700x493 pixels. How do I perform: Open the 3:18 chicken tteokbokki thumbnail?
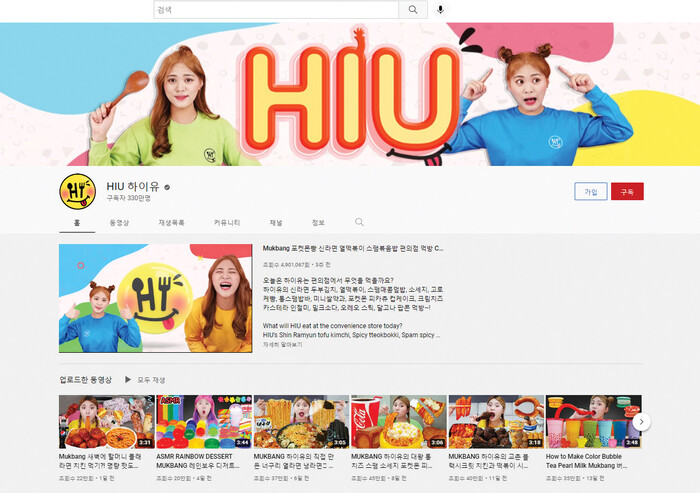[x=496, y=422]
